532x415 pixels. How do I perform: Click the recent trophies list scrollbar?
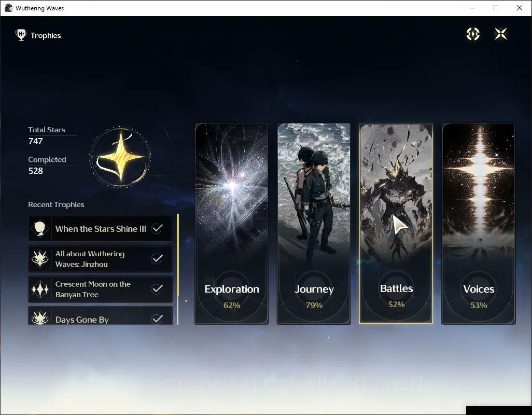[x=177, y=269]
